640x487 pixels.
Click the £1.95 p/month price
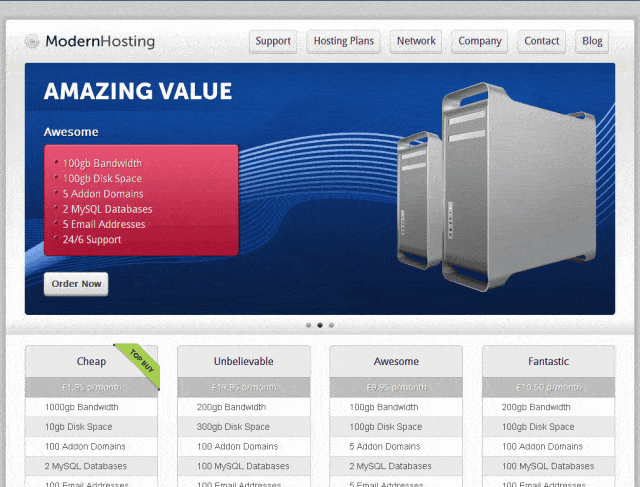click(x=91, y=387)
